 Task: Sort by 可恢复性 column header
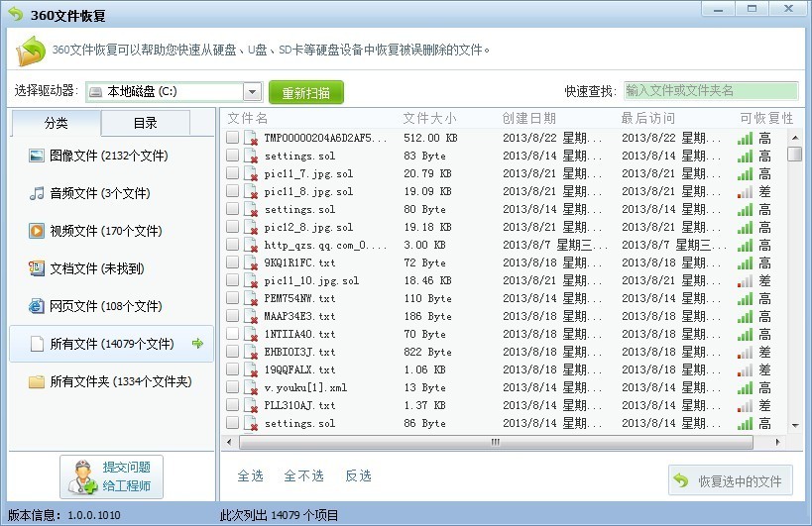(x=766, y=119)
